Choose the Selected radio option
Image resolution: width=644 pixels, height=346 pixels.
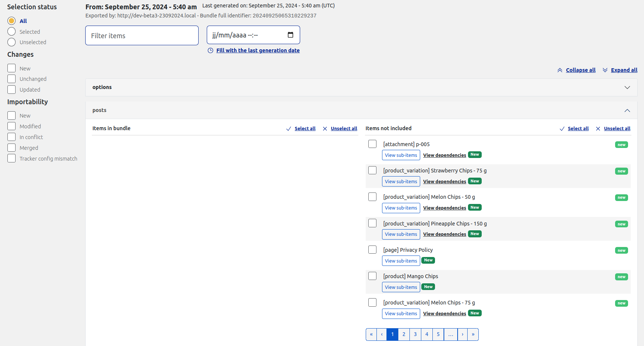pyautogui.click(x=11, y=32)
